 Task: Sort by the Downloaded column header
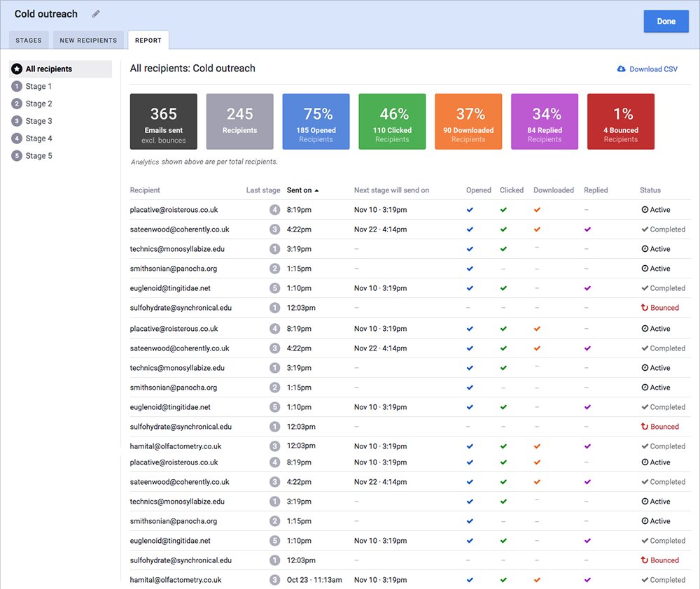554,190
